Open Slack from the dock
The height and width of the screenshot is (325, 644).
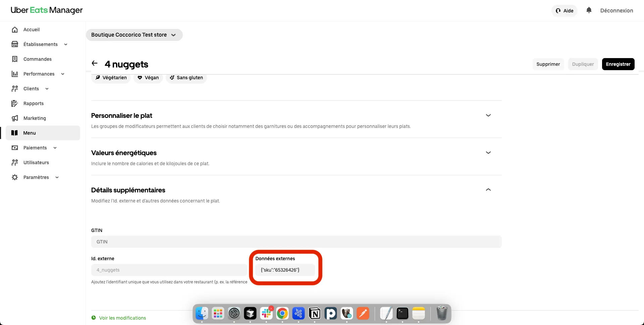pos(266,314)
